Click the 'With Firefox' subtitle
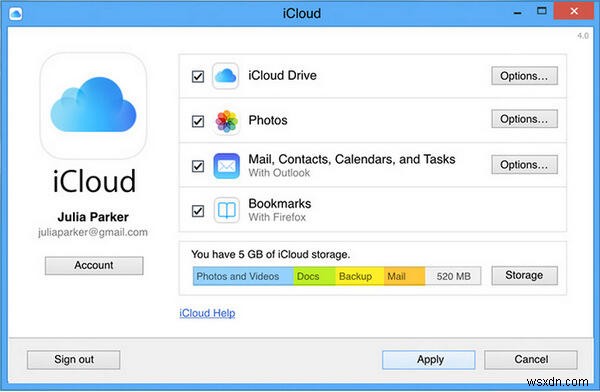Image resolution: width=600 pixels, height=392 pixels. [x=277, y=217]
